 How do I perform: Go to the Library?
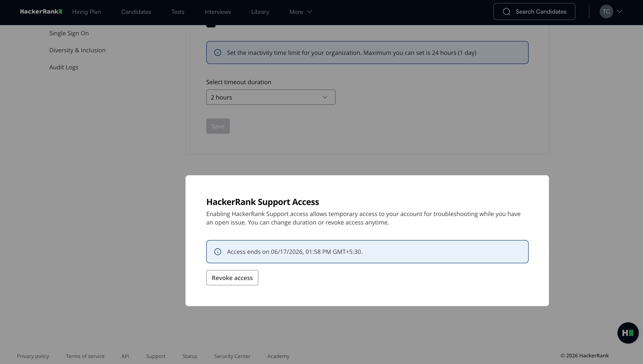[260, 12]
